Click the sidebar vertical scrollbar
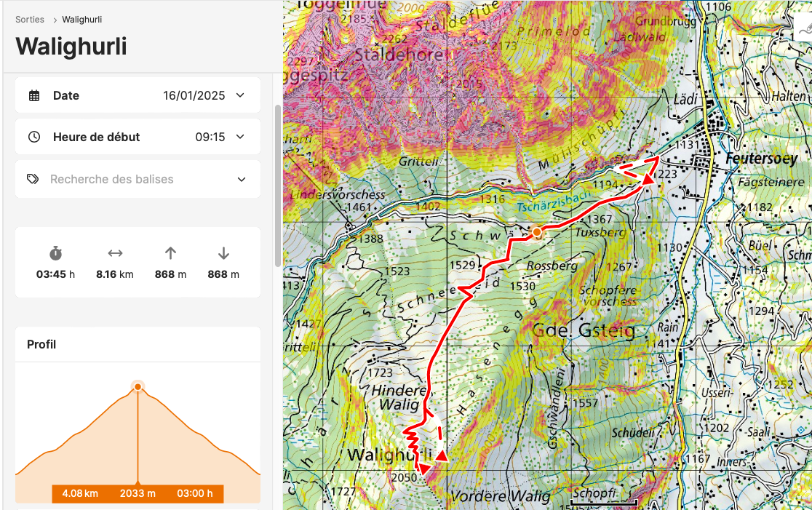This screenshot has height=510, width=812. click(276, 186)
